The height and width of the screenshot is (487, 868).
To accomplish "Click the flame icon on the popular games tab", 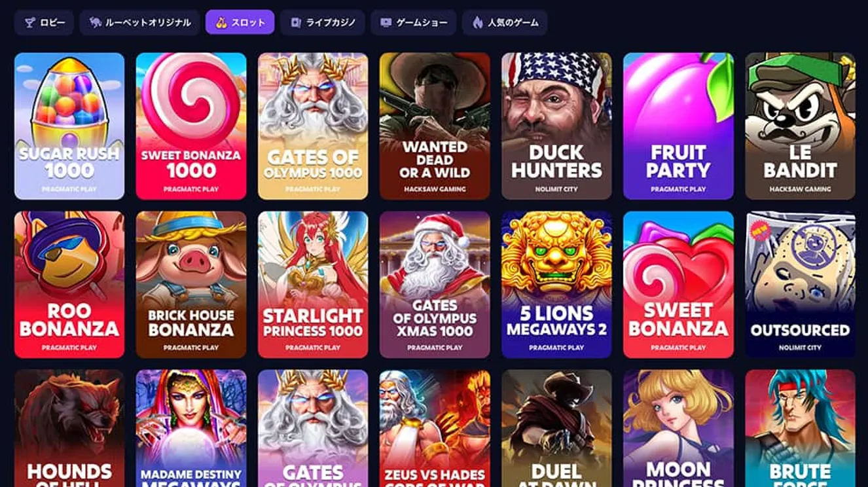I will [x=477, y=22].
